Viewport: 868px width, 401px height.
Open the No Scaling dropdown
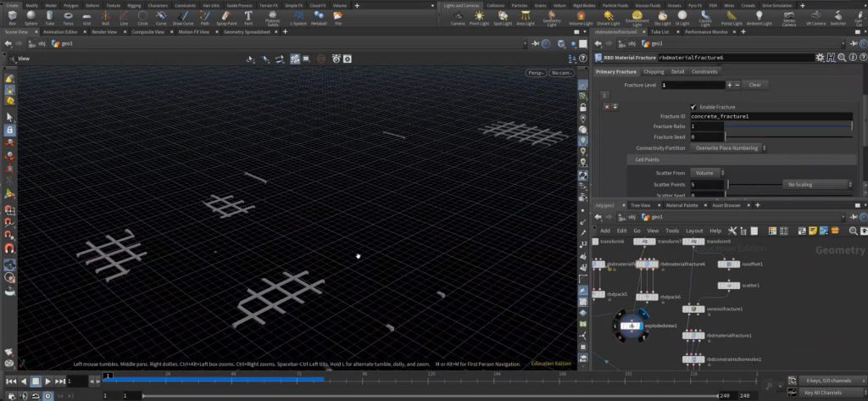point(818,185)
